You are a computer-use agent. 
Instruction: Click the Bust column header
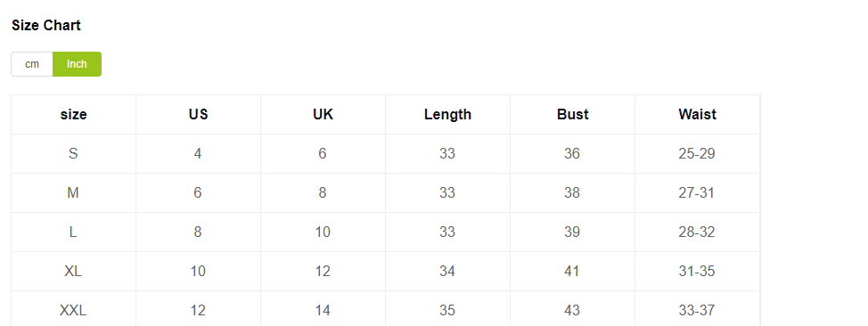[572, 115]
